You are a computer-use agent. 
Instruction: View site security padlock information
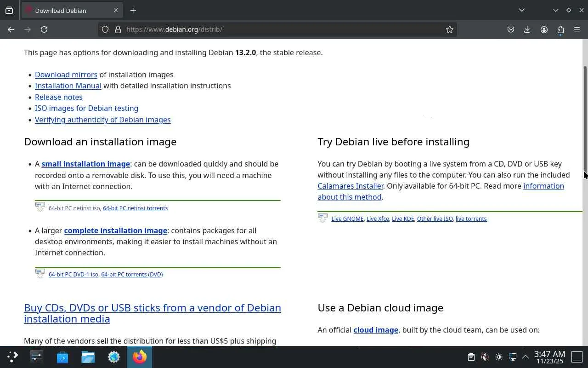click(x=118, y=29)
